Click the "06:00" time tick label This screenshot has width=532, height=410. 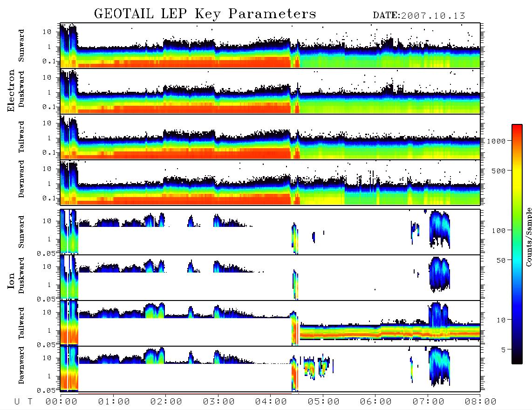[x=376, y=402]
